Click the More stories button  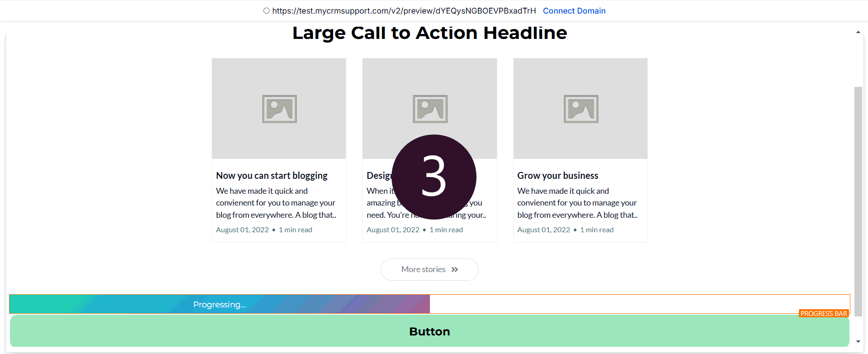coord(429,269)
